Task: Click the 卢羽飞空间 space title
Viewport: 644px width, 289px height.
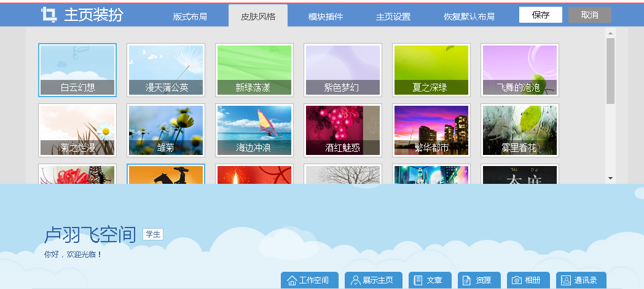Action: point(90,235)
